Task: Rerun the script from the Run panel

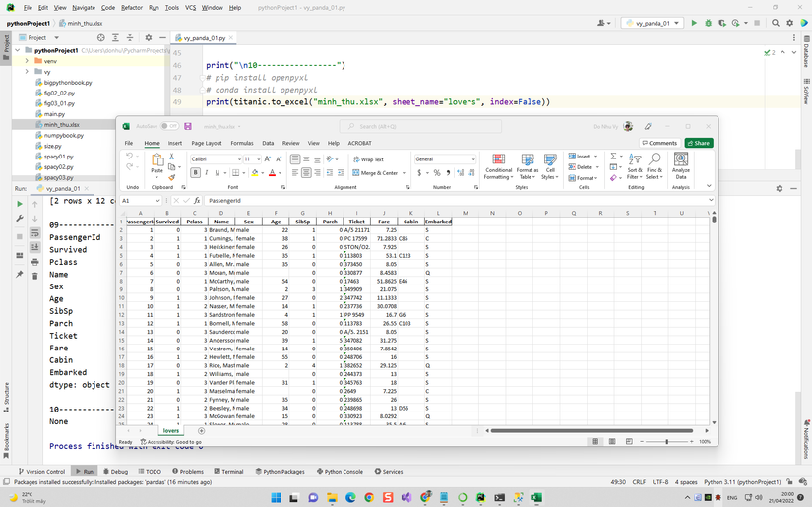Action: tap(19, 204)
